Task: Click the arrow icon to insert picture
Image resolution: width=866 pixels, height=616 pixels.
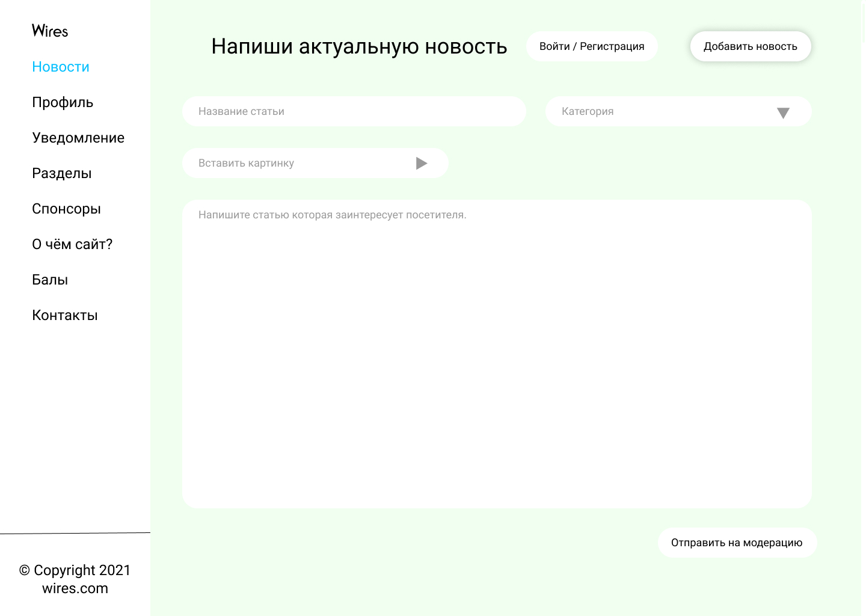Action: pos(422,163)
